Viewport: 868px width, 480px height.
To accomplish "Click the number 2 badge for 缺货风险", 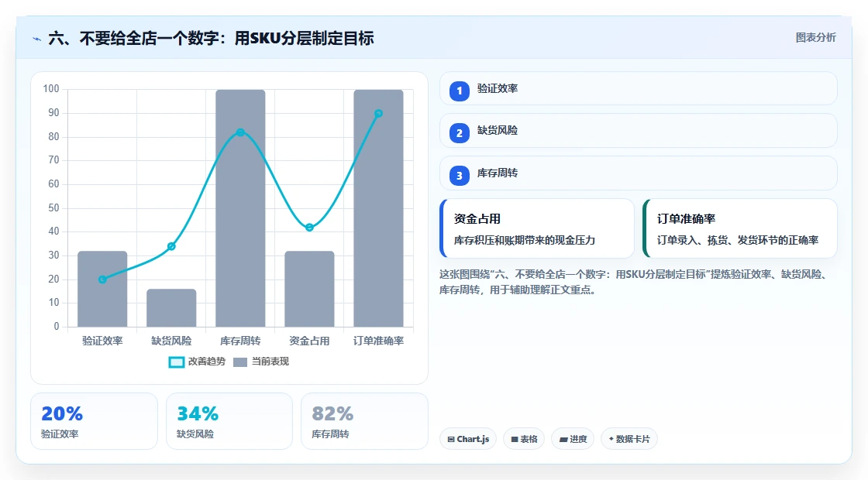I will (459, 132).
